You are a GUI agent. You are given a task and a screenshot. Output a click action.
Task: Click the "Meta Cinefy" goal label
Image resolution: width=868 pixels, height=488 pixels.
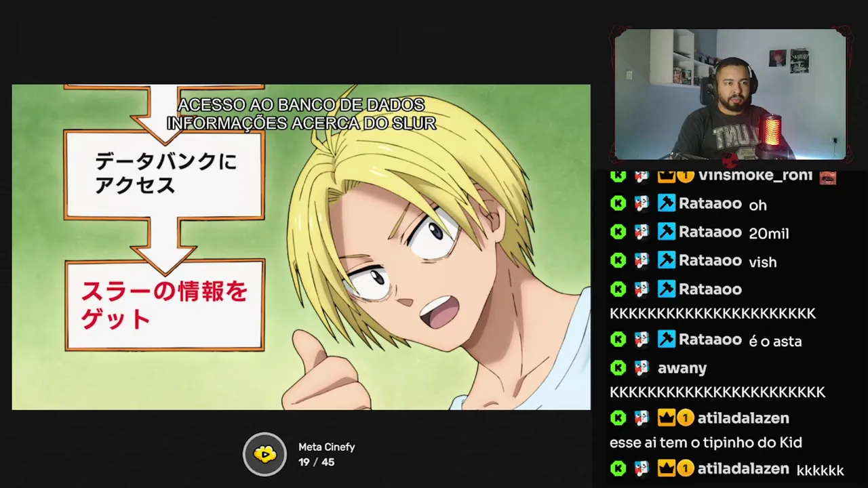pos(326,447)
